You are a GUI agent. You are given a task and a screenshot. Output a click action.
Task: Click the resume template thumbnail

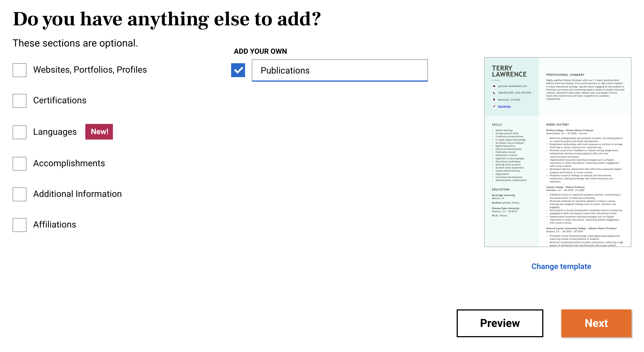558,152
